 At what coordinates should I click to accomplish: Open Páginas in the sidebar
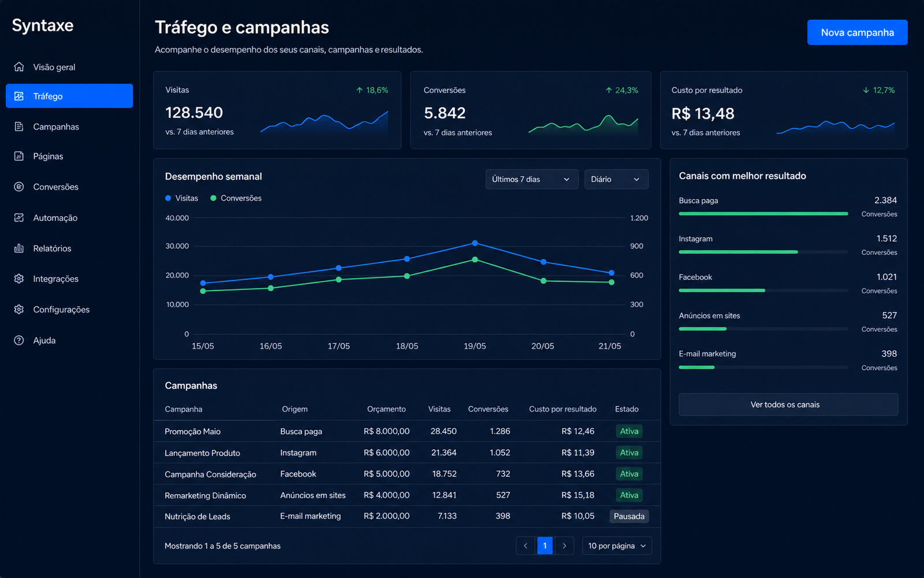(x=69, y=156)
